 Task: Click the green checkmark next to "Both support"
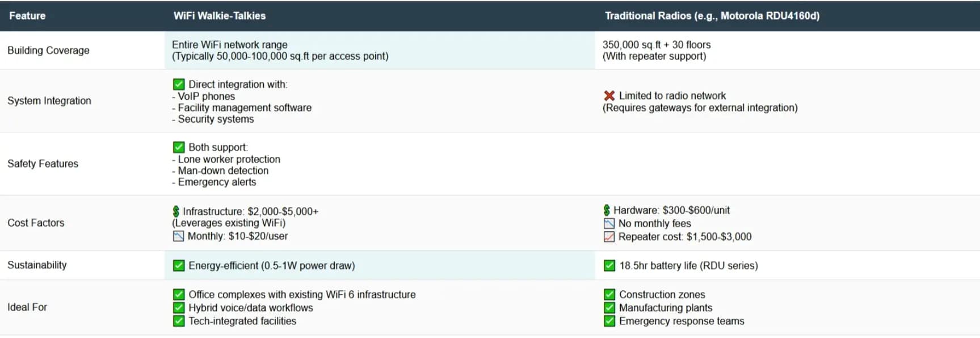[x=179, y=148]
